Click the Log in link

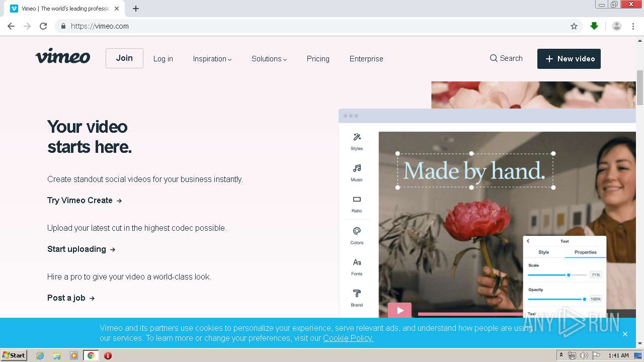coord(163,59)
